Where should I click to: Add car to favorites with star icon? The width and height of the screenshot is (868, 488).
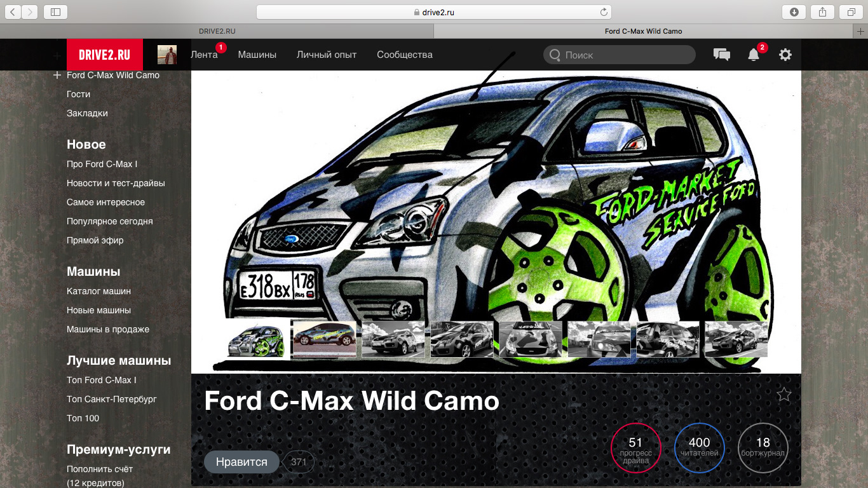pos(784,395)
